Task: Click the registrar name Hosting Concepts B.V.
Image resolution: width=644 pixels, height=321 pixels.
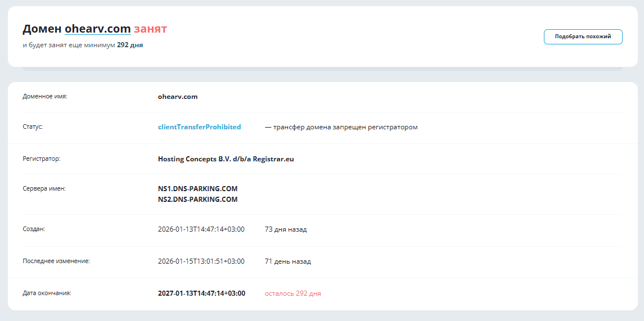Action: (226, 159)
